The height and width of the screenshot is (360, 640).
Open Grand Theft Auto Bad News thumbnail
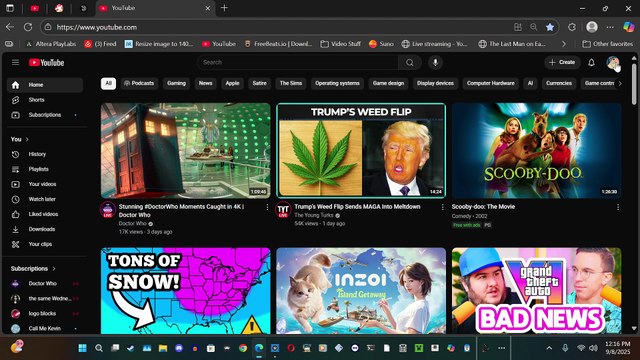536,291
